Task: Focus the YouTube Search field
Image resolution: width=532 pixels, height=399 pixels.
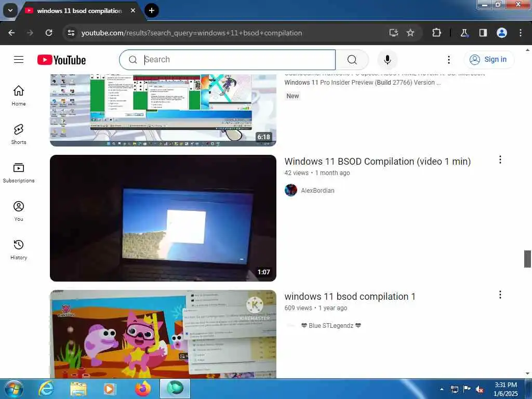Action: pyautogui.click(x=228, y=60)
